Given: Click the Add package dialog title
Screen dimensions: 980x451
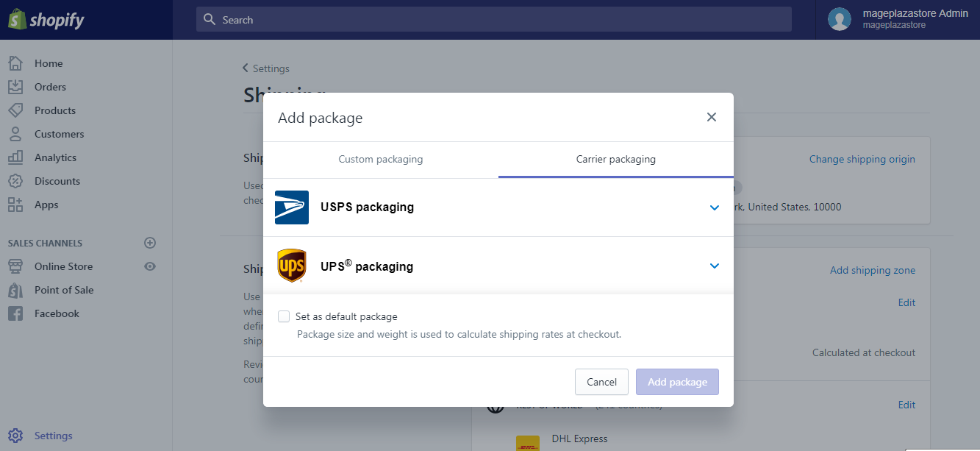Looking at the screenshot, I should [321, 118].
